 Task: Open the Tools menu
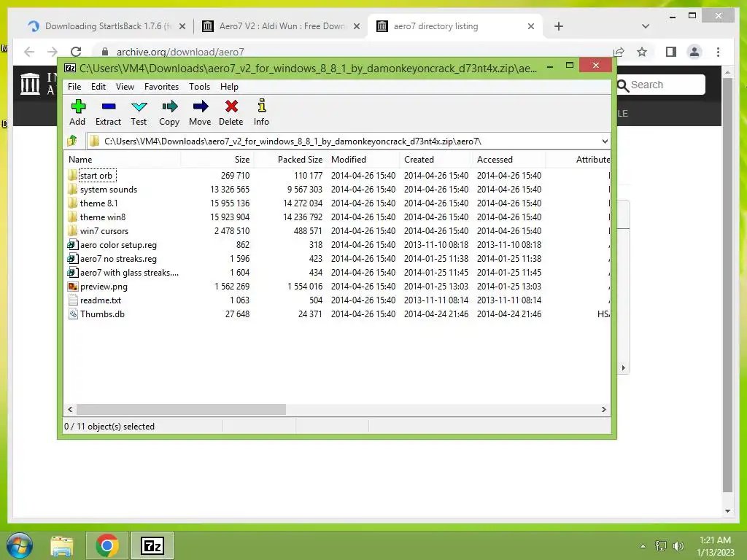[199, 87]
